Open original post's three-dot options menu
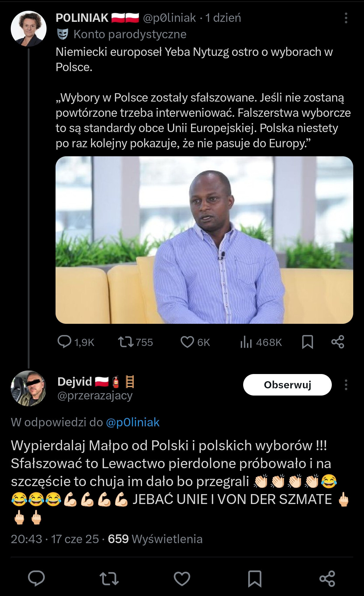364x596 pixels. tap(346, 18)
